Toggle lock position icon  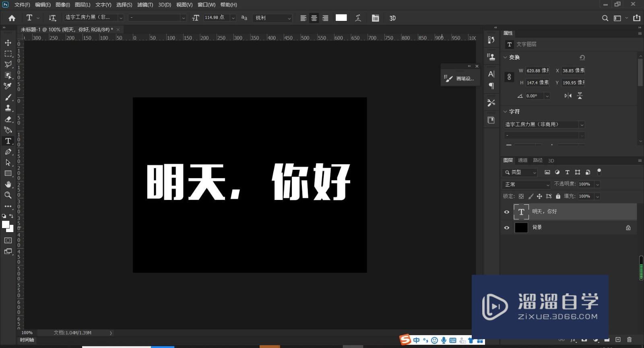point(539,196)
